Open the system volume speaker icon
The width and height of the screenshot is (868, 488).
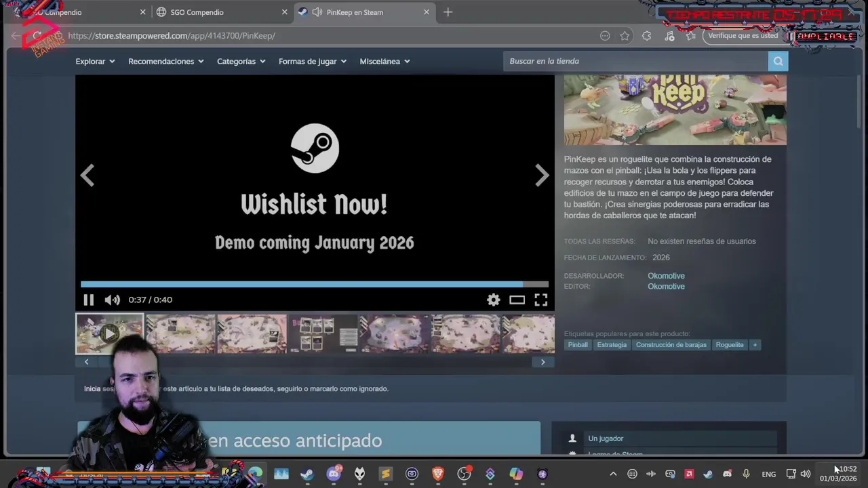coord(806,474)
